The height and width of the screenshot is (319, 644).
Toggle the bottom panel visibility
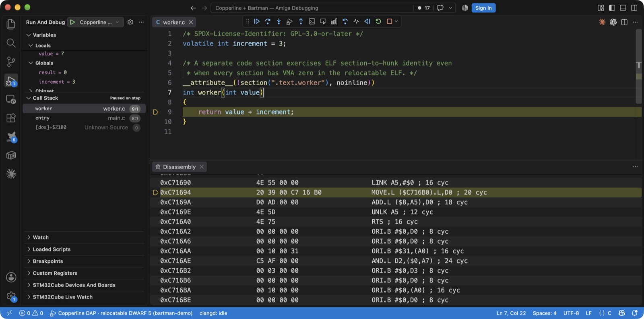[x=623, y=8]
